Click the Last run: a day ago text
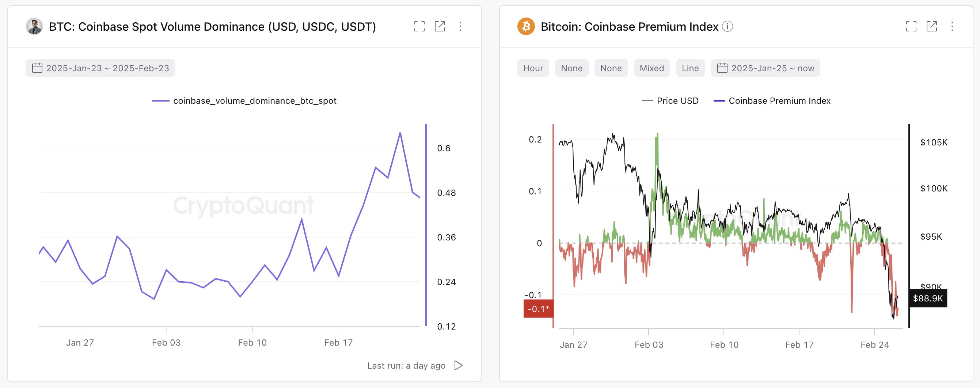Viewport: 980px width, 388px height. click(406, 365)
